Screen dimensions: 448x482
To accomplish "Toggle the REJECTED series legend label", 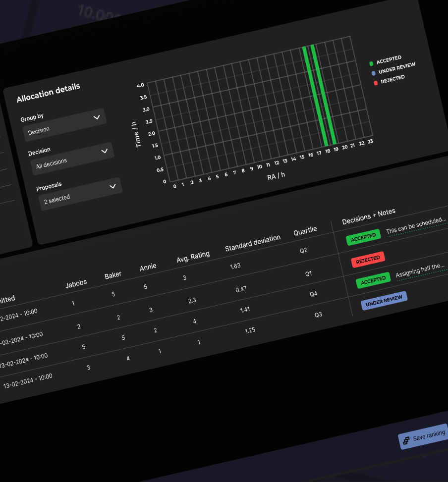I will coord(392,79).
